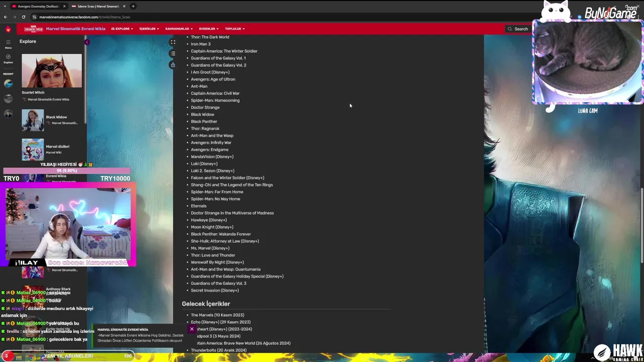Open Thunderbolts (20 Aralık 2024) link
Image resolution: width=644 pixels, height=362 pixels.
pos(218,350)
